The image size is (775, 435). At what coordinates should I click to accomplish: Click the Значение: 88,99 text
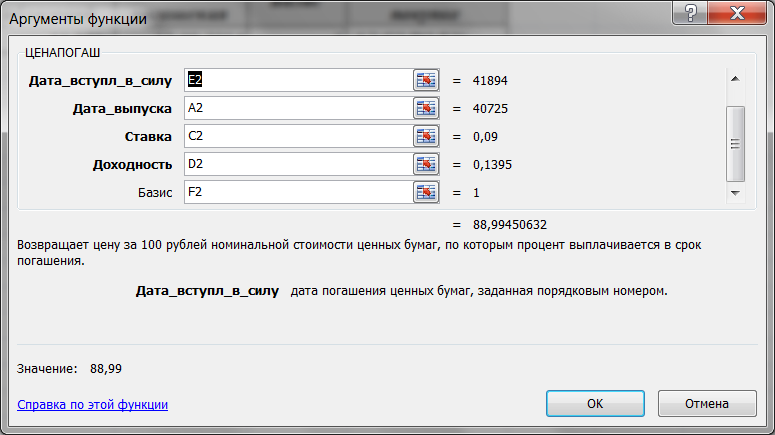tap(69, 369)
